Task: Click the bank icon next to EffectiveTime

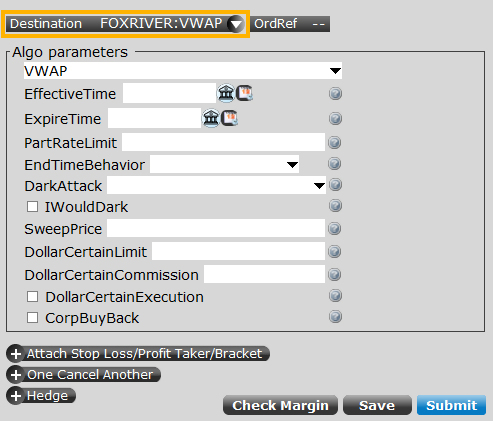Action: click(x=226, y=93)
